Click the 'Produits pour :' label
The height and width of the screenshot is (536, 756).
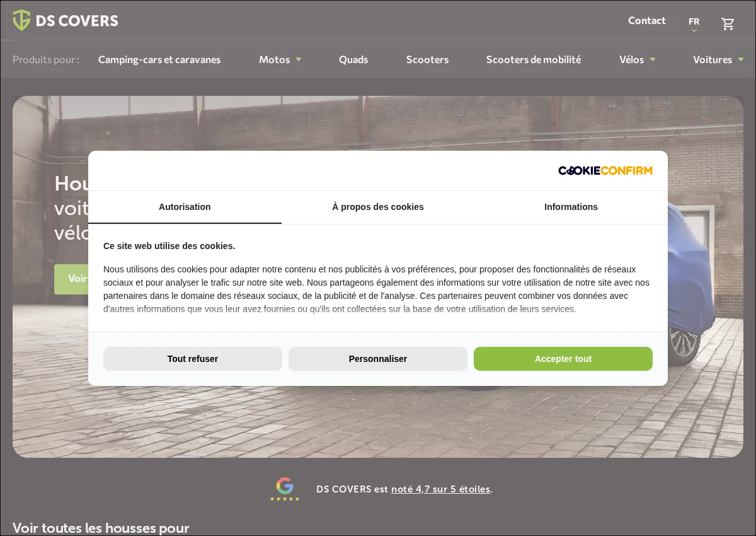(x=46, y=59)
